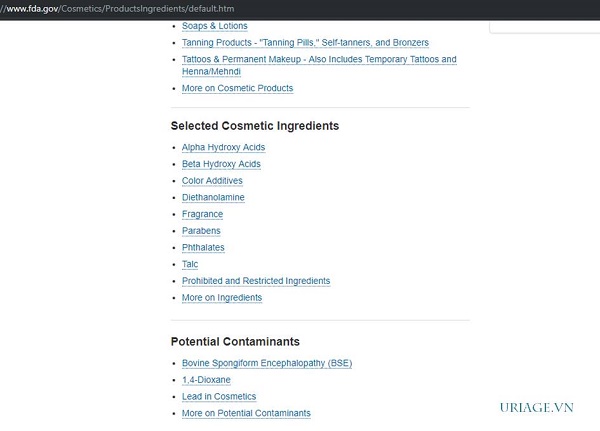
Task: Open the Parabens link
Action: pyautogui.click(x=201, y=231)
